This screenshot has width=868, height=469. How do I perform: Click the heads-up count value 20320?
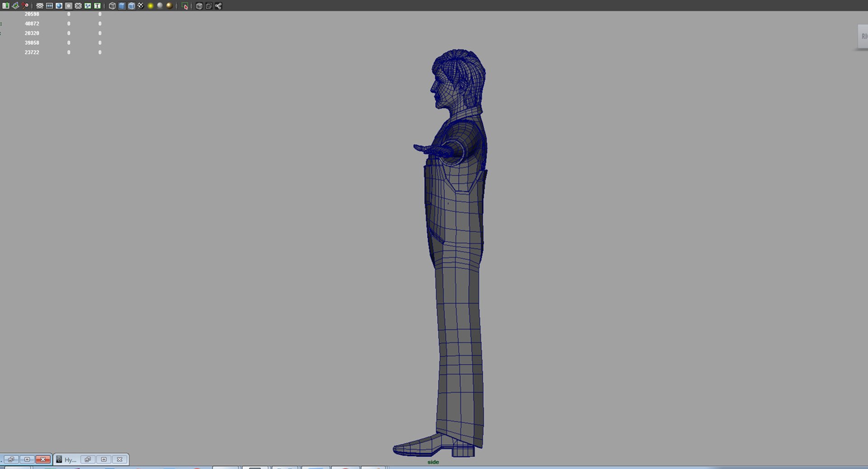click(32, 33)
